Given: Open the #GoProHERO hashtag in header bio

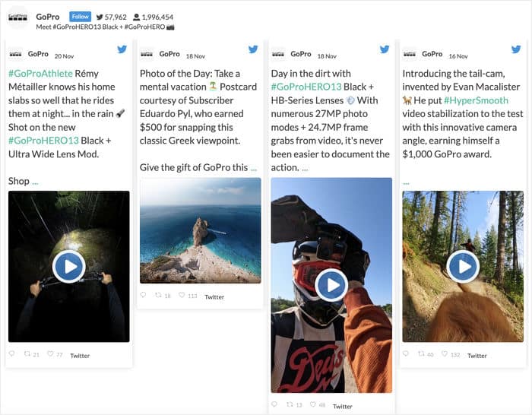Looking at the screenshot, I should (144, 27).
